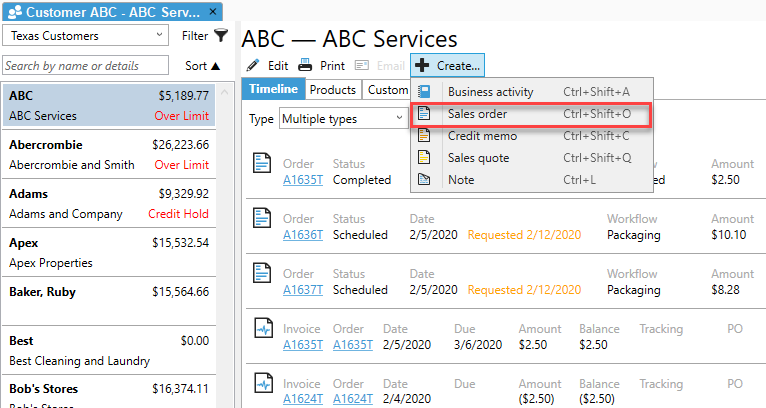Click document icon for order A1637T
The image size is (766, 408).
(262, 273)
